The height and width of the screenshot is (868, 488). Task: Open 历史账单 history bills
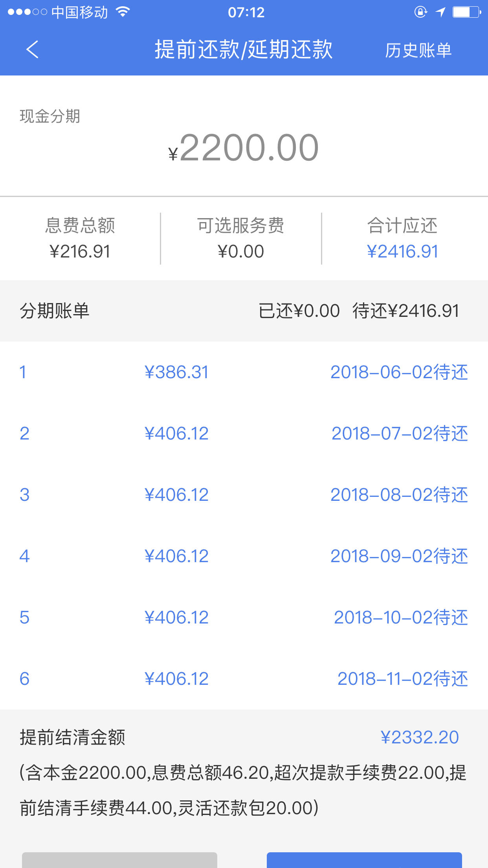tap(418, 50)
